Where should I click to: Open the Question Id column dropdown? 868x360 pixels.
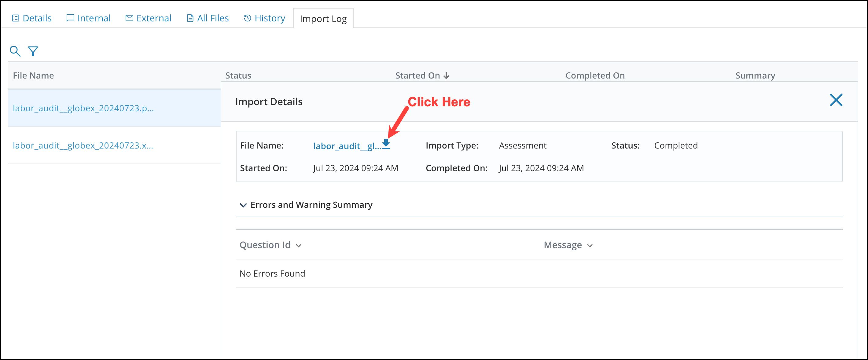coord(299,246)
